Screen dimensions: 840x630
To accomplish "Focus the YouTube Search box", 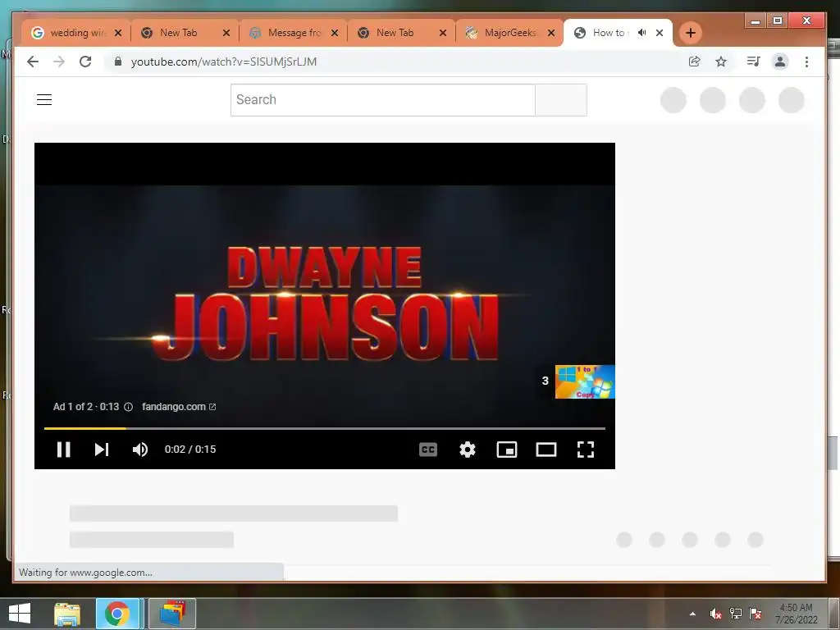I will point(382,99).
